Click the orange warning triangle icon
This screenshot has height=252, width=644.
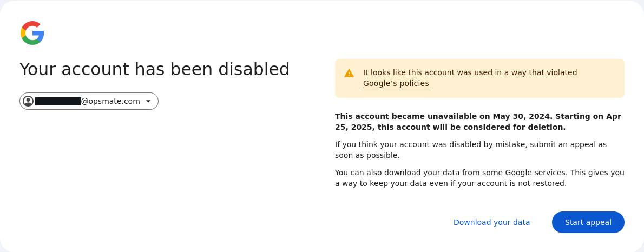pyautogui.click(x=349, y=73)
